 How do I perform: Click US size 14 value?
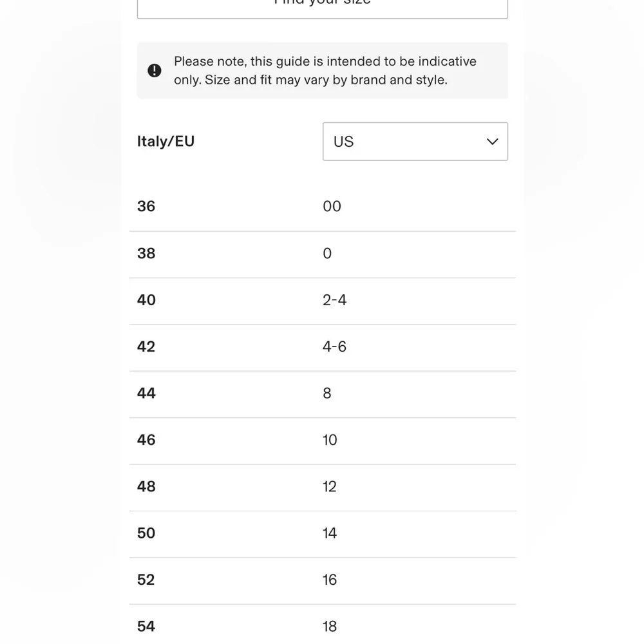pyautogui.click(x=330, y=533)
